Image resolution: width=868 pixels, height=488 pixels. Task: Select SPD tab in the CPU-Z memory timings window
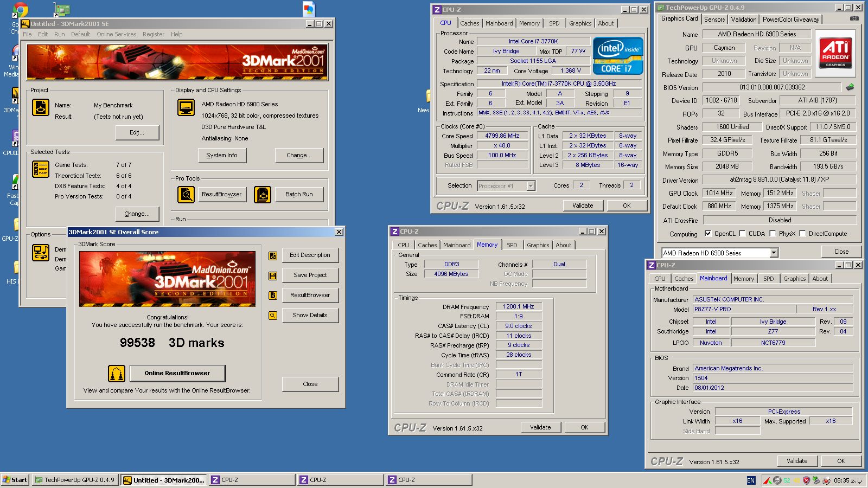click(512, 245)
